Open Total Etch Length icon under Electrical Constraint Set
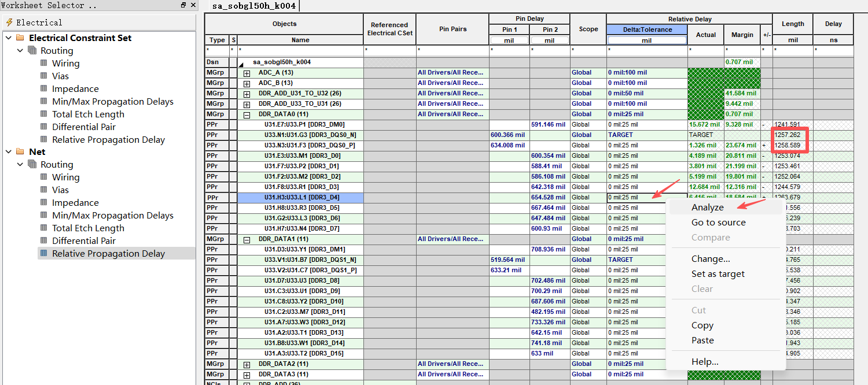Screen dimensions: 868x385 (x=44, y=114)
